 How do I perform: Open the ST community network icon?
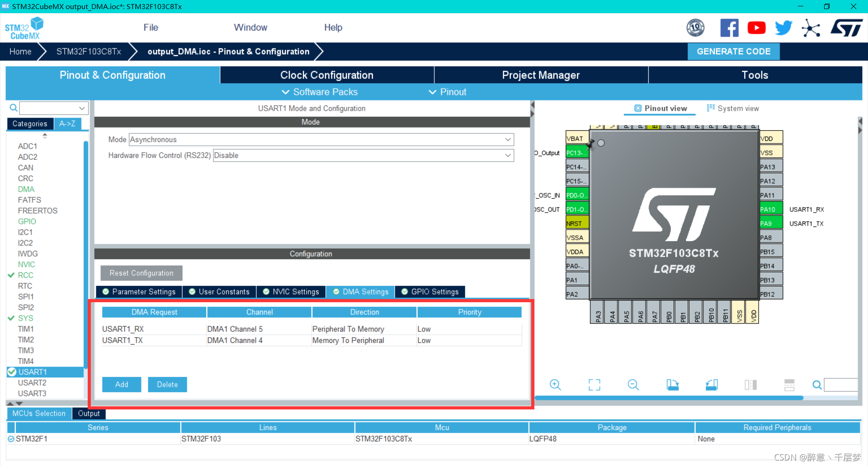pos(811,28)
